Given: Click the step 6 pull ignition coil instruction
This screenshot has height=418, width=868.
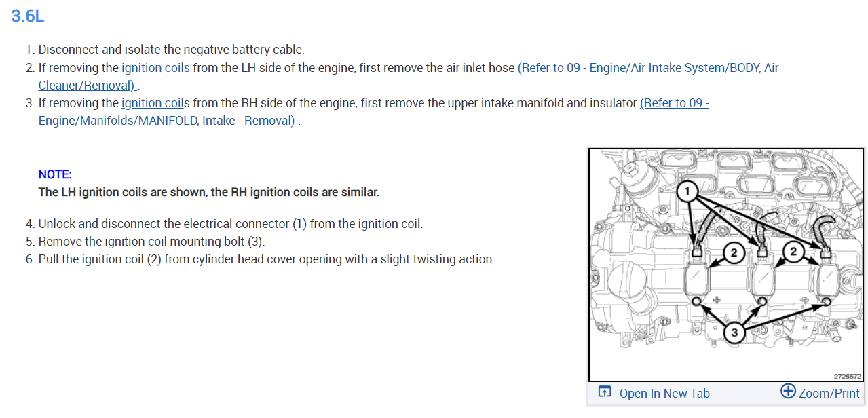Looking at the screenshot, I should point(266,259).
